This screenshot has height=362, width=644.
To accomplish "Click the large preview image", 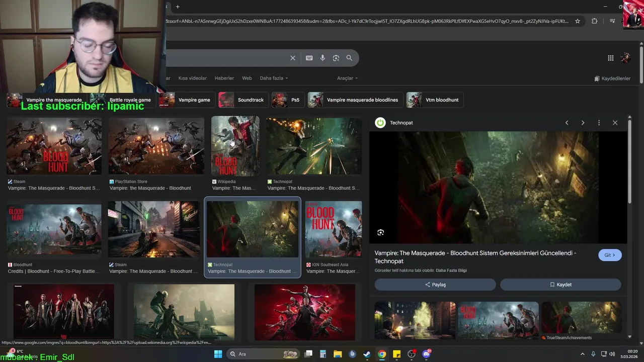I will point(498,188).
